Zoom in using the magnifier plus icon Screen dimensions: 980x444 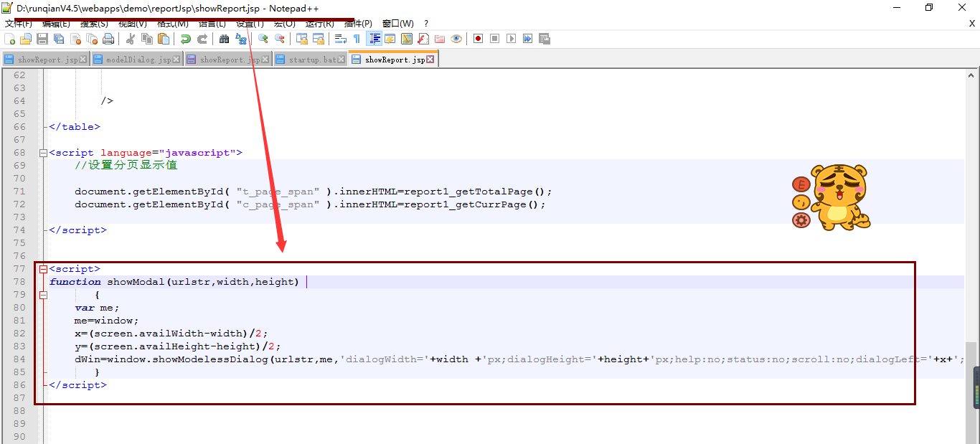click(263, 39)
